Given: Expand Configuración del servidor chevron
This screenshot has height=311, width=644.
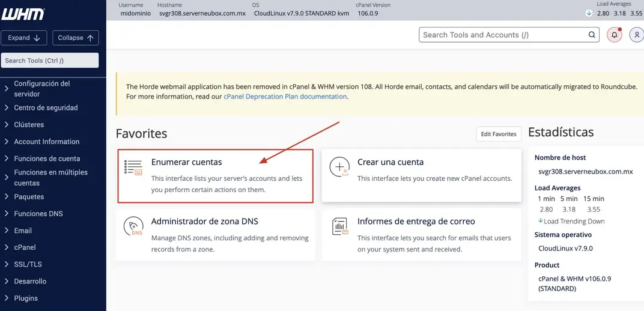Looking at the screenshot, I should 6,89.
